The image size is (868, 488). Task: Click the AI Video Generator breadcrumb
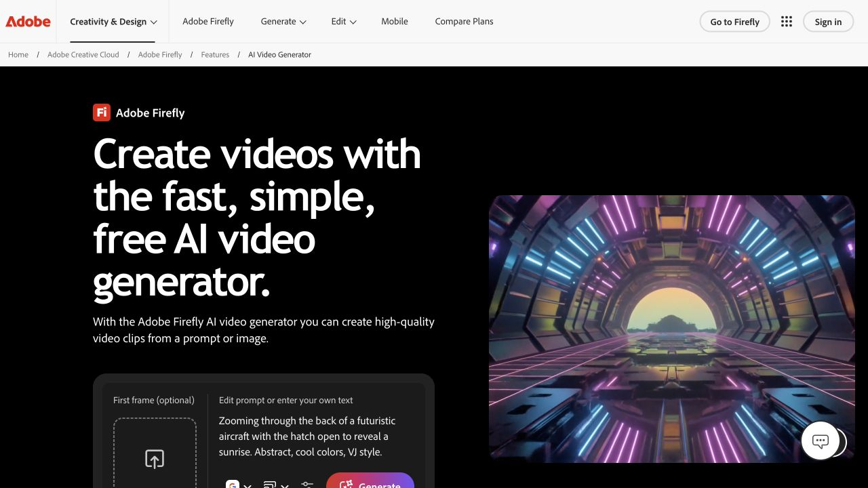(279, 54)
